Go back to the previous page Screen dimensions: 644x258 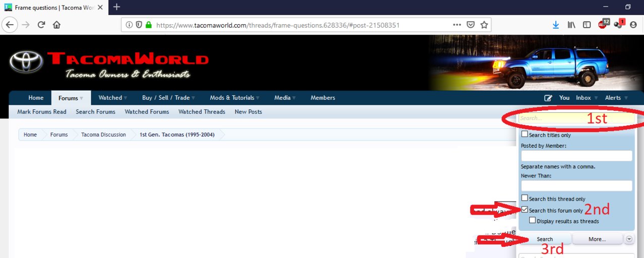(10, 25)
